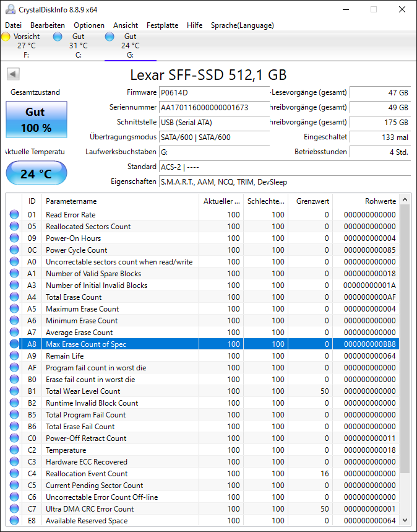This screenshot has width=417, height=532.
Task: Click status orb of Runtime Invalid Block Count
Action: click(14, 403)
